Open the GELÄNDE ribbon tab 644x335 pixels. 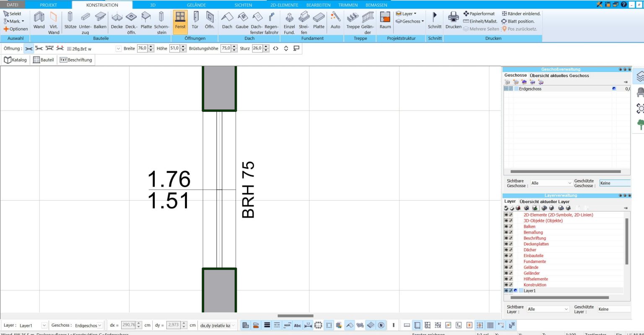tap(196, 5)
